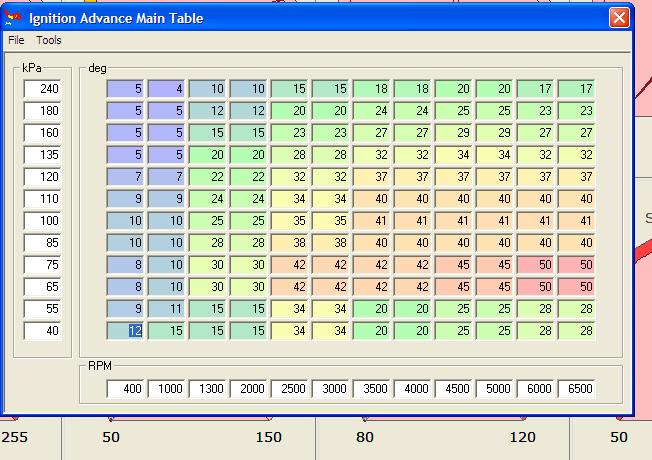
Task: Select the 2500 RPM bin field
Action: (x=290, y=388)
